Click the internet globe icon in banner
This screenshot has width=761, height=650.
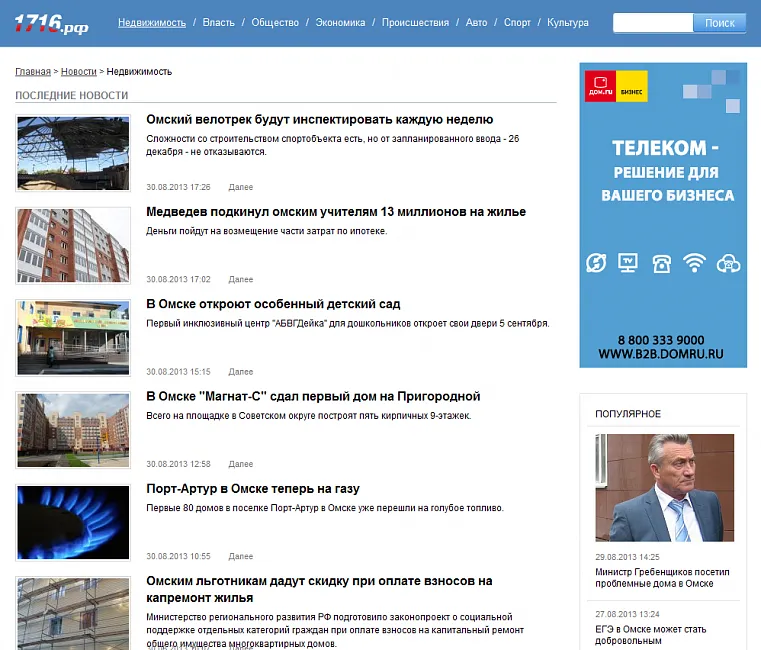coord(596,263)
